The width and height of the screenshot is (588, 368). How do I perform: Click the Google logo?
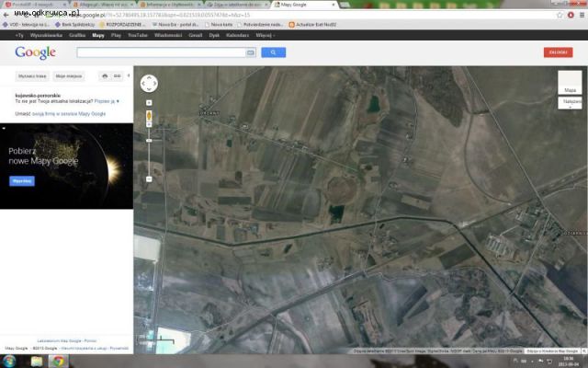35,52
